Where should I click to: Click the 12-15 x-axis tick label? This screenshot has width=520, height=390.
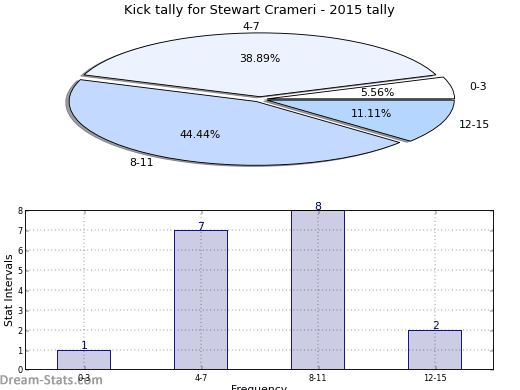(435, 378)
